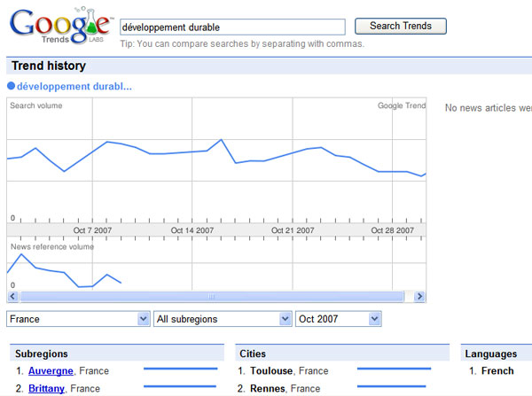This screenshot has width=532, height=396.
Task: Click the Google Trends Labs logo
Action: coord(60,26)
